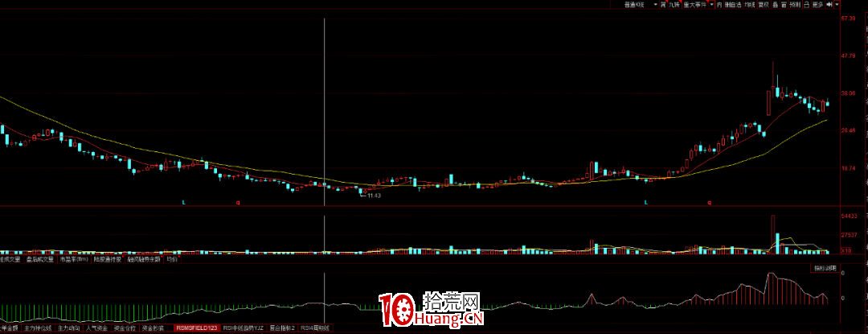The image size is (868, 334).
Task: Click the 11.43 low price label
Action: pyautogui.click(x=375, y=196)
